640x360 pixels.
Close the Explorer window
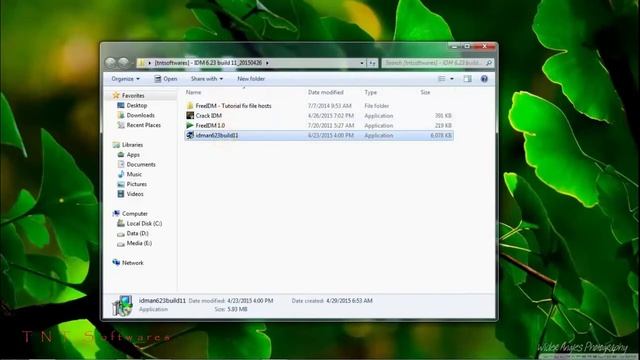tap(484, 46)
